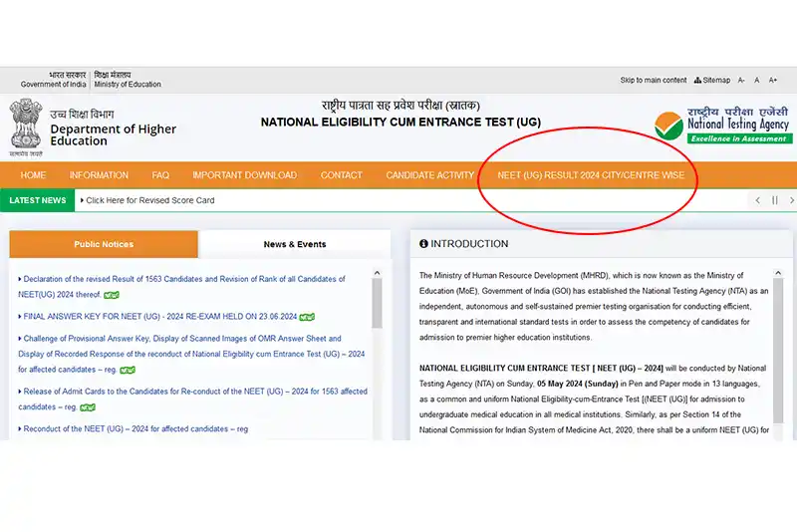
Task: Click the Ministry of Education text
Action: click(x=128, y=85)
